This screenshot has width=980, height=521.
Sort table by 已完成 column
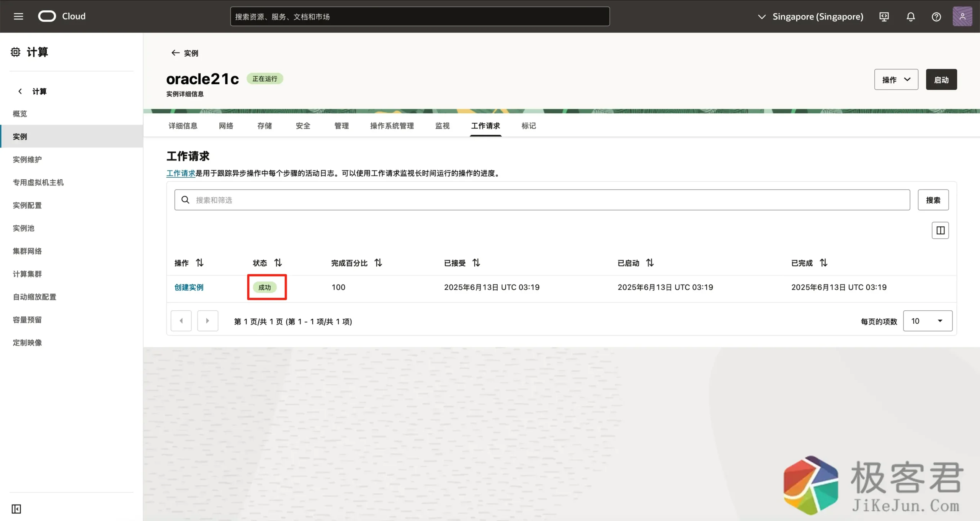click(824, 263)
